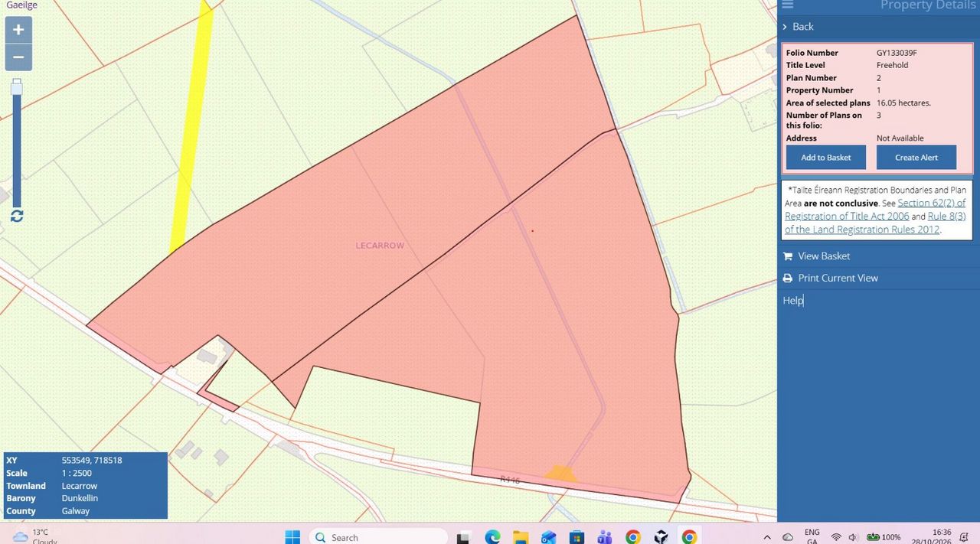Click the printer icon
The width and height of the screenshot is (980, 544).
pos(788,279)
